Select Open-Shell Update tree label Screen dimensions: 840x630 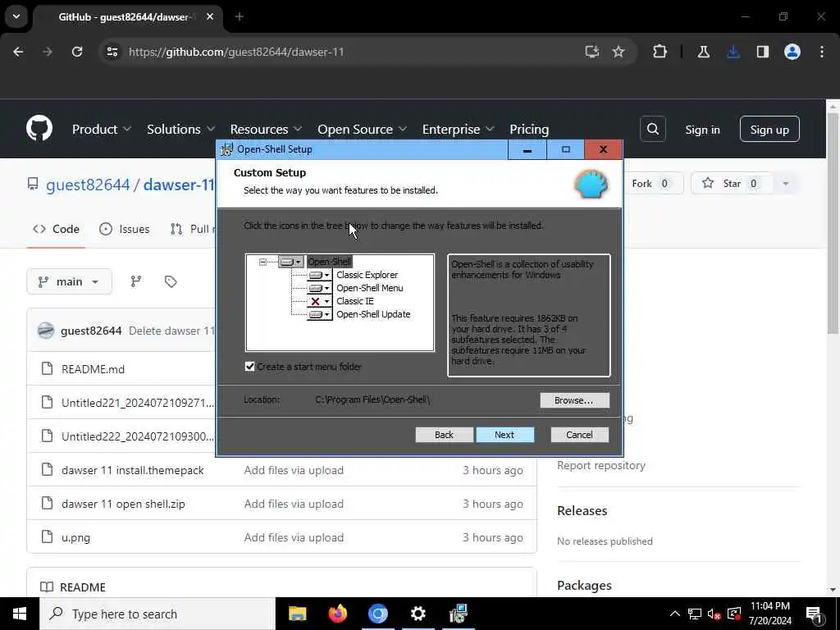pos(373,314)
